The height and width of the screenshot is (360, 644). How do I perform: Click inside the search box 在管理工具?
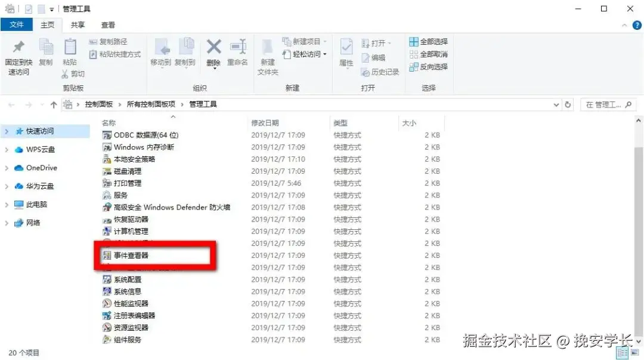604,104
